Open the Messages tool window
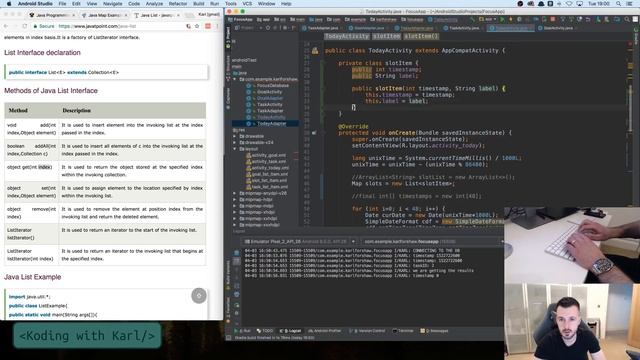Image resolution: width=640 pixels, height=360 pixels. [434, 331]
